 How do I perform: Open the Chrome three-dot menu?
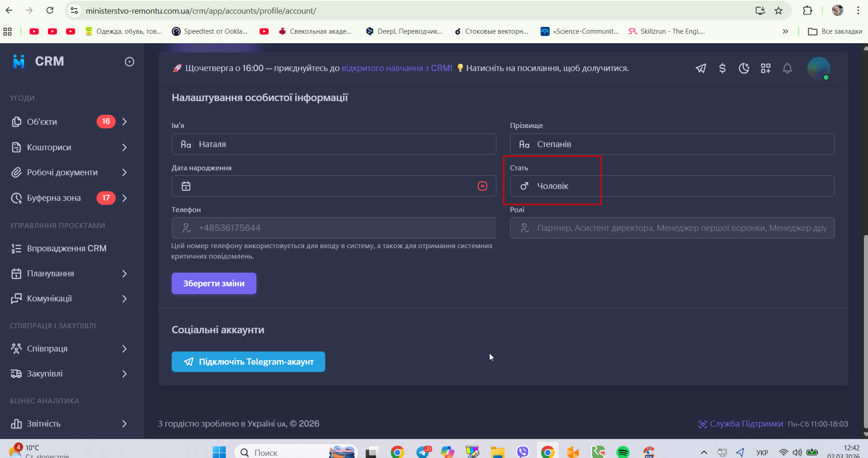[x=858, y=10]
